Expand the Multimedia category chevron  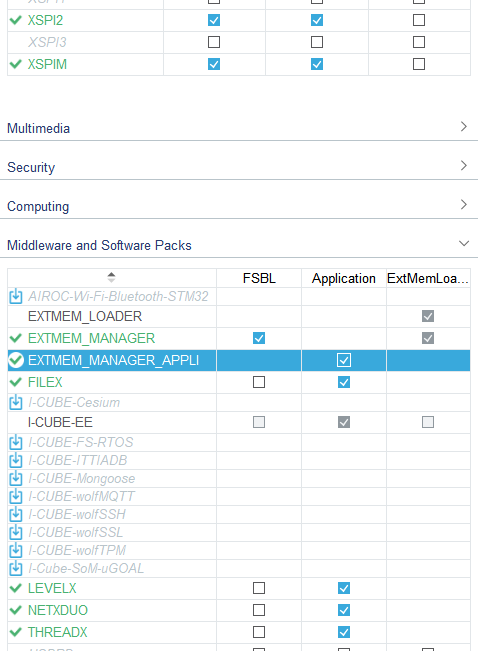464,127
